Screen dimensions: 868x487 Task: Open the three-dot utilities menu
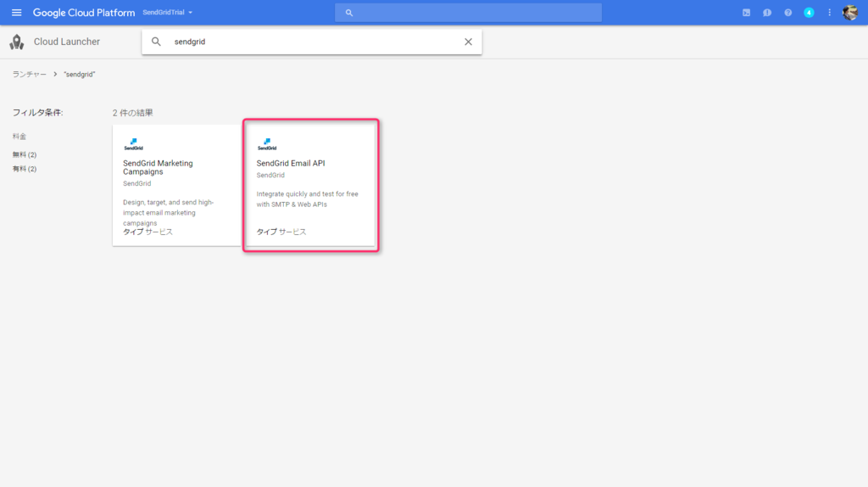[829, 12]
